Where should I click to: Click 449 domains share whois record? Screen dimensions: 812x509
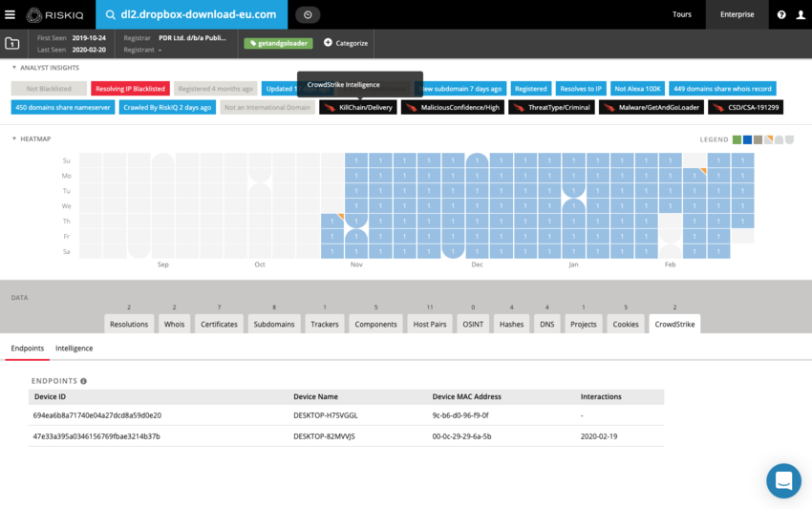[722, 89]
